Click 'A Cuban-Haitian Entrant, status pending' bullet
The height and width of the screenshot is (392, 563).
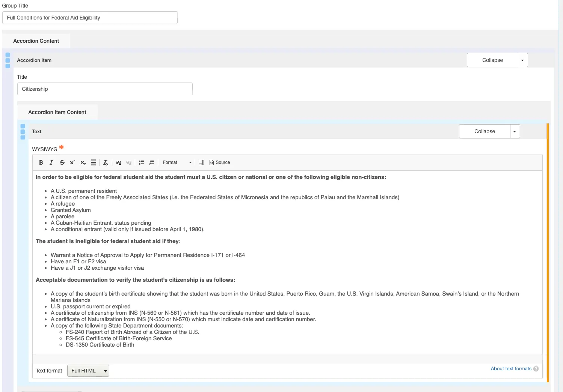point(101,223)
